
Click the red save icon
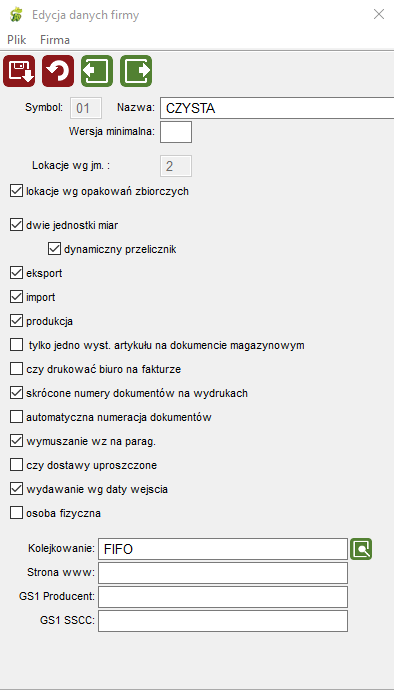[x=19, y=71]
